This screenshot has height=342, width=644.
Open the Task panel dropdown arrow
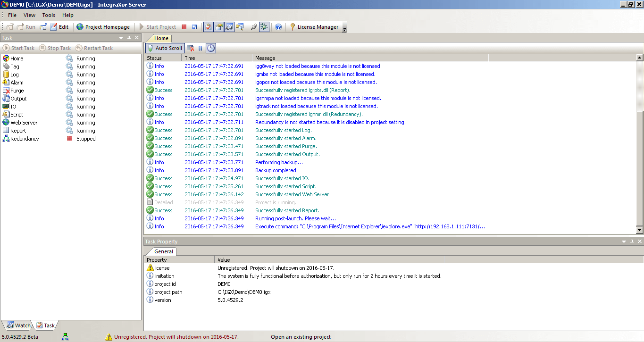(121, 38)
